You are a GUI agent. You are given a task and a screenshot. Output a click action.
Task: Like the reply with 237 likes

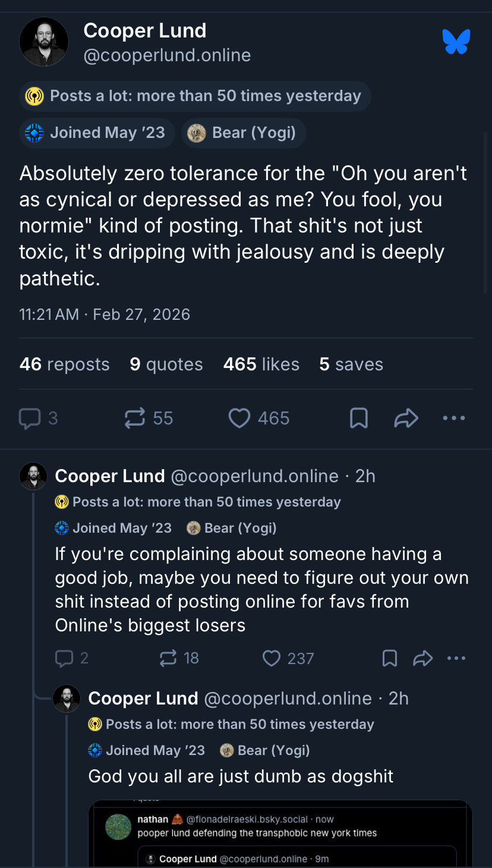click(272, 658)
